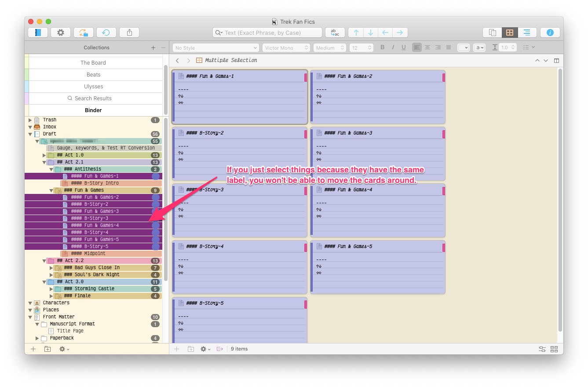Expand the Bad Guys Close In folder

51,268
